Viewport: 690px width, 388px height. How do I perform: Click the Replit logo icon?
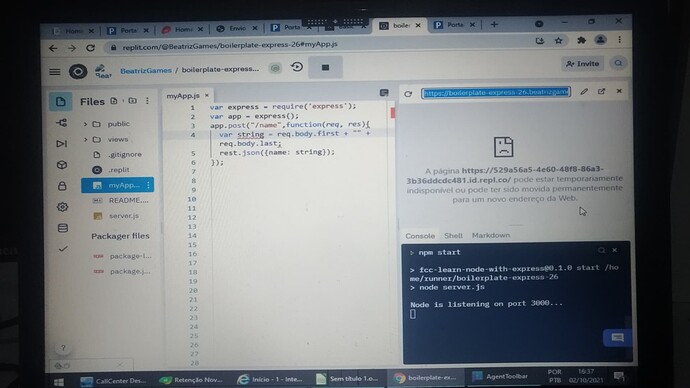(x=78, y=71)
